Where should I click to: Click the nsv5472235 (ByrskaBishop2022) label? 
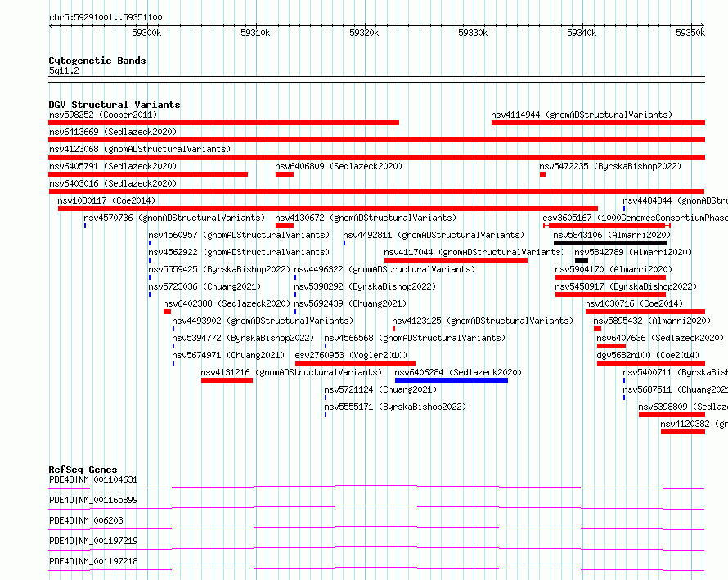click(610, 166)
